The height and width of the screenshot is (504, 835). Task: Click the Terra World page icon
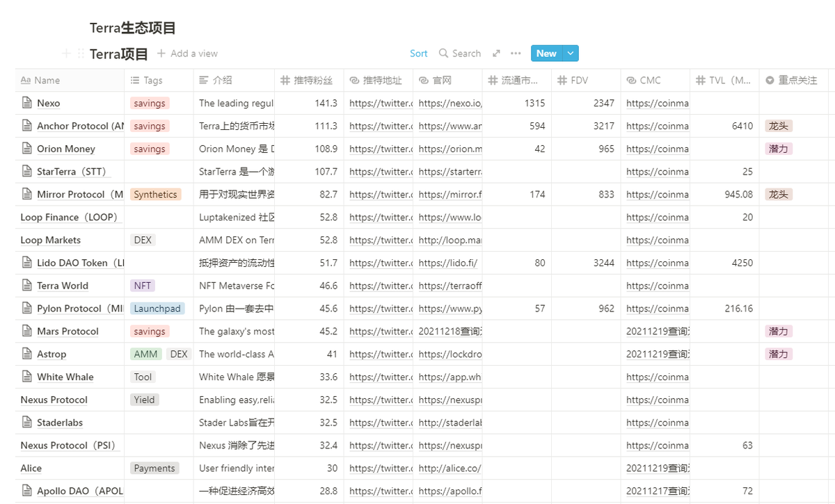[x=26, y=286]
